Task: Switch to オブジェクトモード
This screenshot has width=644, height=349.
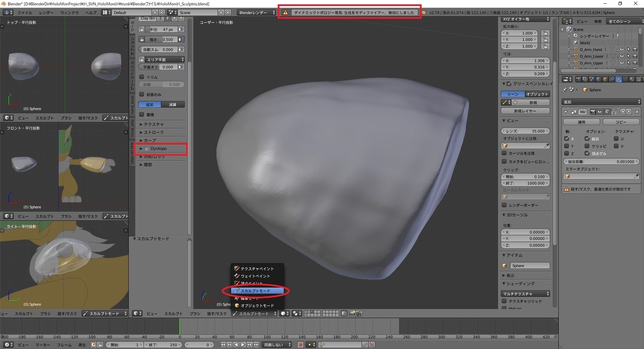Action: click(x=257, y=306)
